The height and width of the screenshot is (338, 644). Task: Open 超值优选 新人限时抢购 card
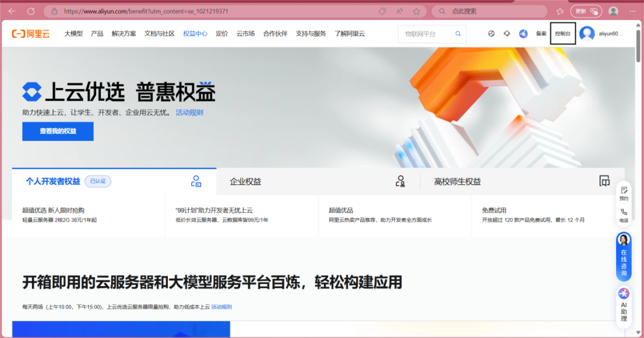pos(89,215)
